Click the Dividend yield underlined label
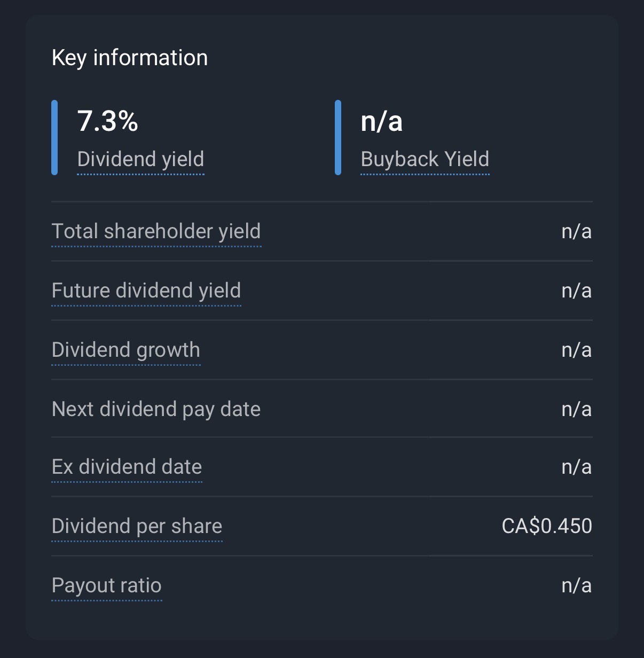This screenshot has height=658, width=644. 140,159
